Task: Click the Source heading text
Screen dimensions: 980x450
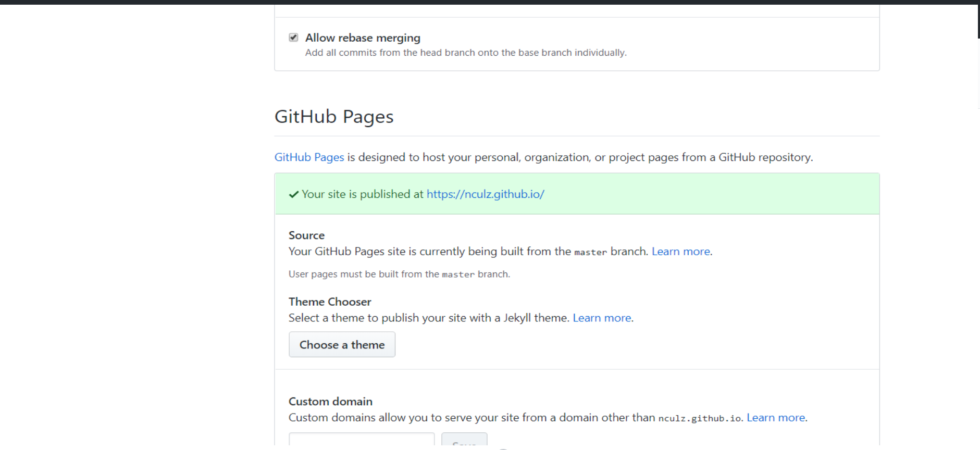Action: [306, 235]
